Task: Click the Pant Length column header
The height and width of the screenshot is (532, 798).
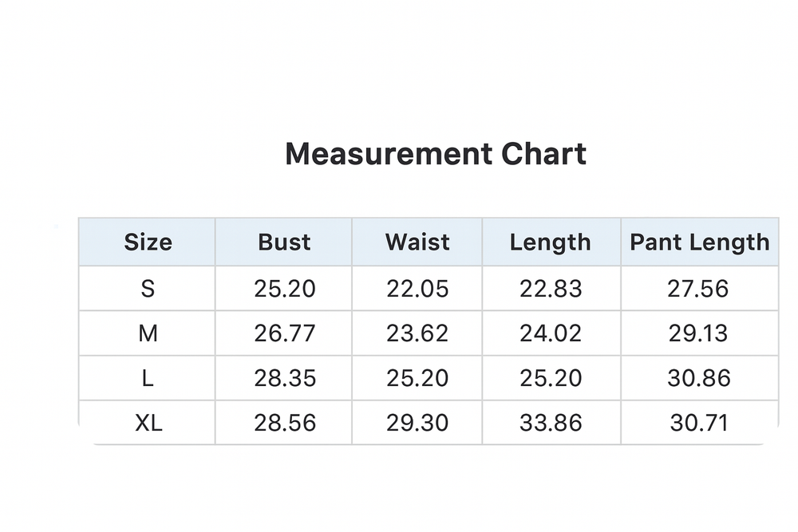Action: (700, 242)
